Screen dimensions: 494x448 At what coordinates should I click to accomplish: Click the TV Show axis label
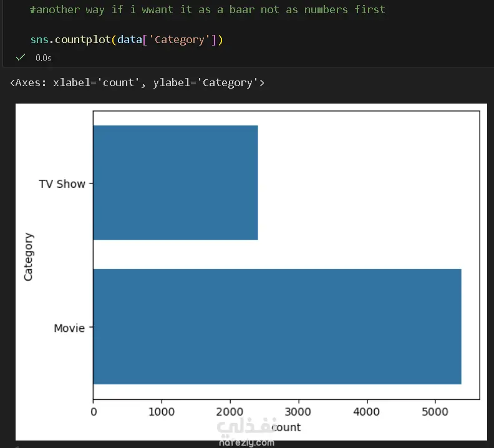click(x=62, y=184)
